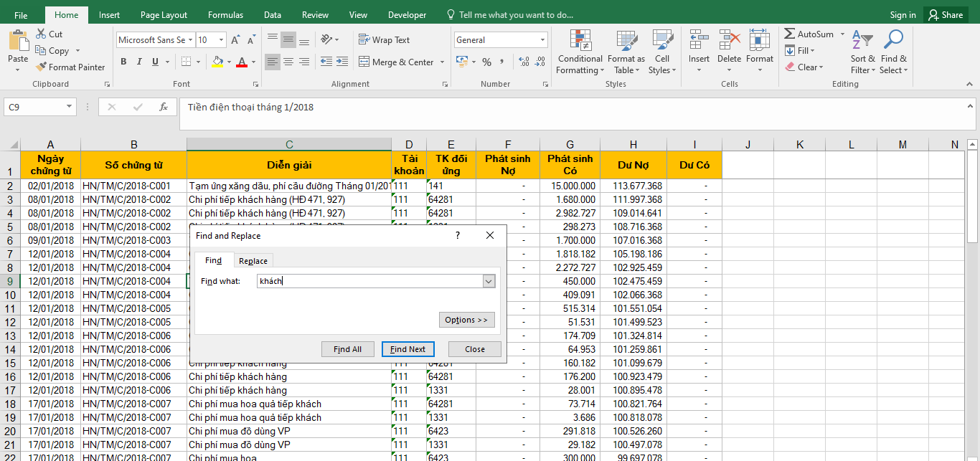The width and height of the screenshot is (980, 461).
Task: Click the Find & Select icon
Action: pos(893,52)
